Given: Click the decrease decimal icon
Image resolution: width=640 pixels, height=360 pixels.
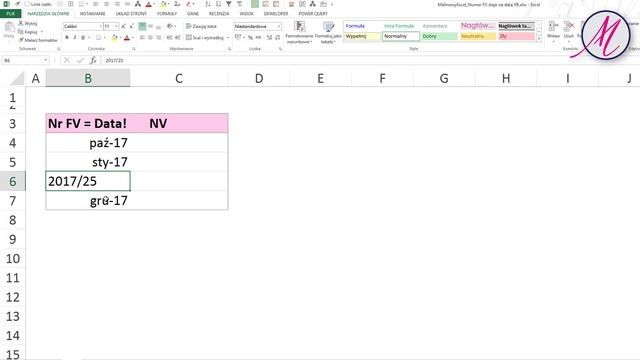Looking at the screenshot, I should click(278, 38).
